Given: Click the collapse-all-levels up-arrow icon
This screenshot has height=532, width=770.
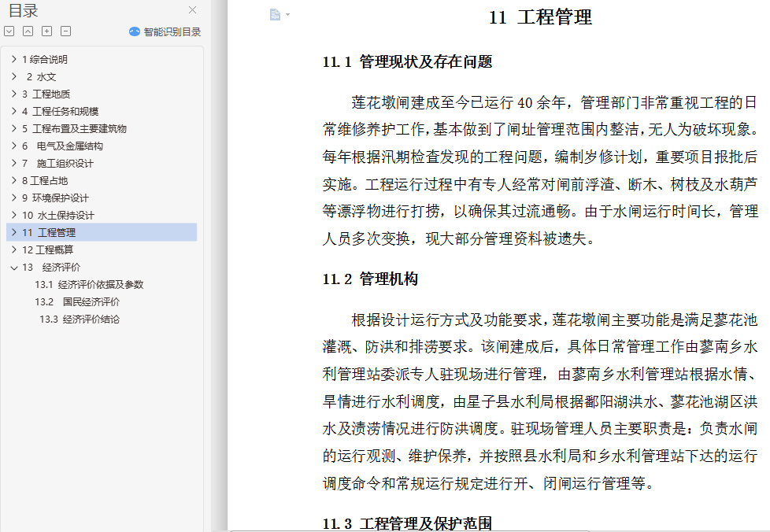Looking at the screenshot, I should coord(28,31).
